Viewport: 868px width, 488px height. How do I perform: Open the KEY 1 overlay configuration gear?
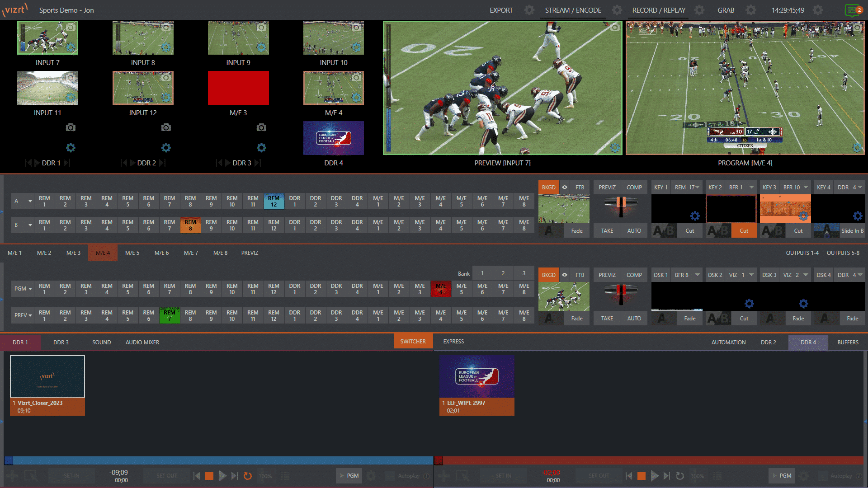(695, 216)
